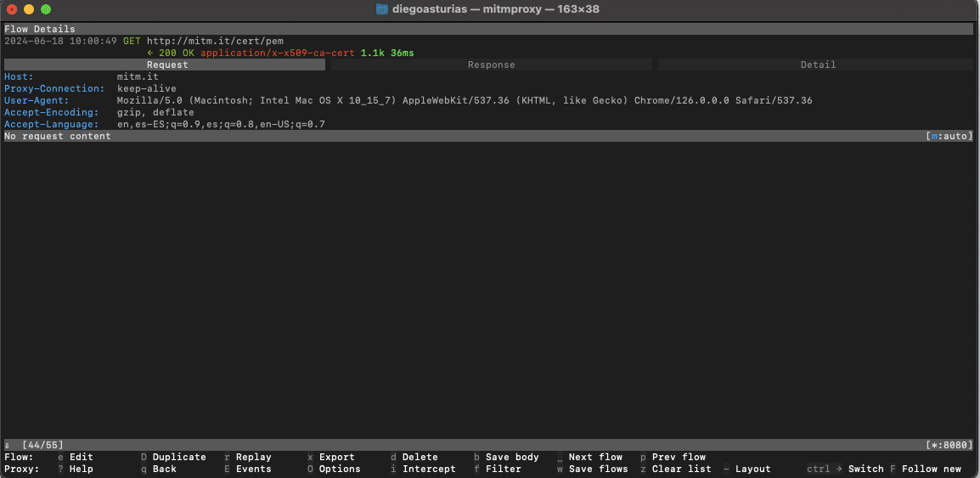Click the Accept-Encoding header name

click(x=52, y=112)
